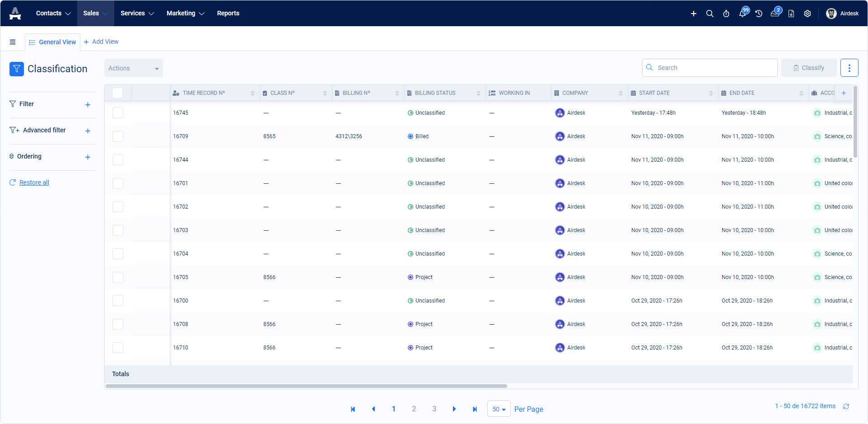Screen dimensions: 868x424
Task: Check the row 16703 checkbox
Action: (118, 230)
